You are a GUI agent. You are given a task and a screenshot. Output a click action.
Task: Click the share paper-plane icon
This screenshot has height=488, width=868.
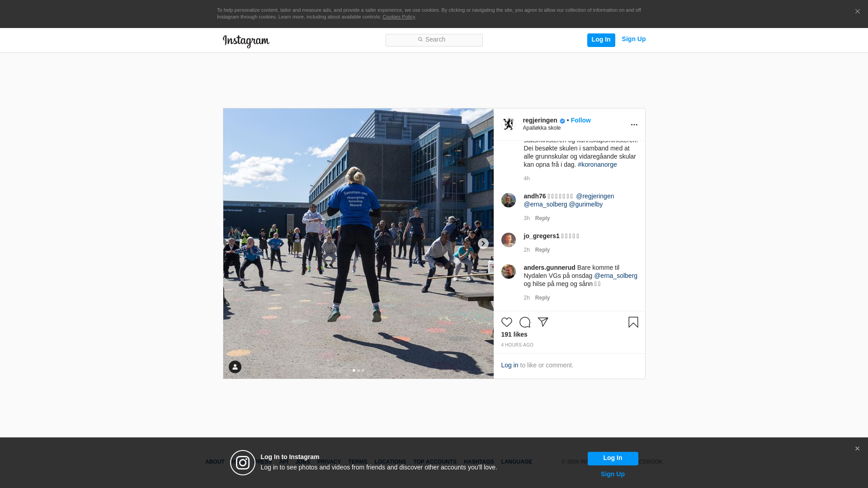pos(543,322)
